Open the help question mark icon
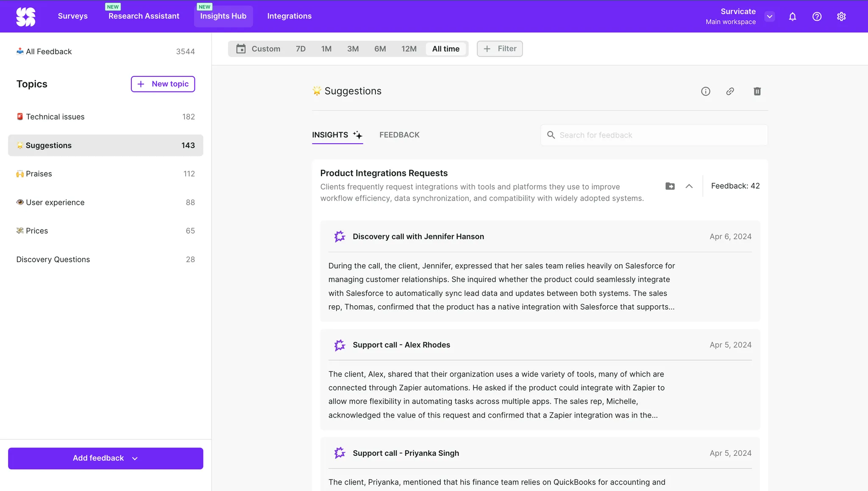 817,17
